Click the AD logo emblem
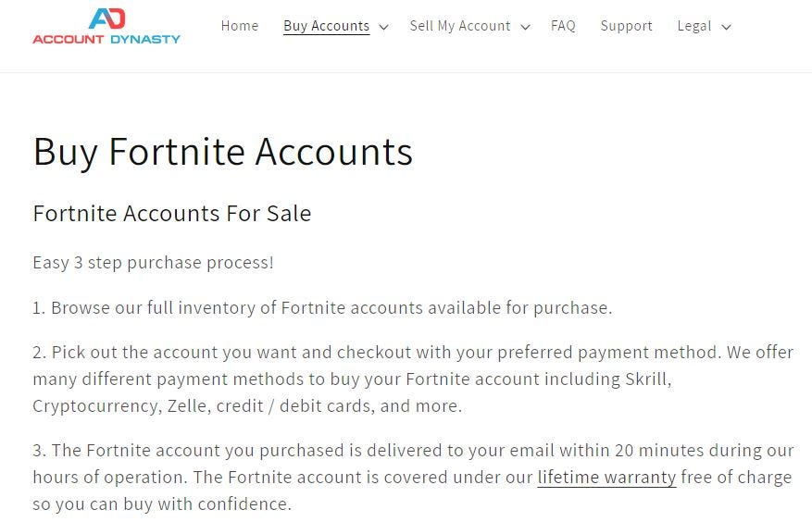812x522 pixels. coord(106,19)
